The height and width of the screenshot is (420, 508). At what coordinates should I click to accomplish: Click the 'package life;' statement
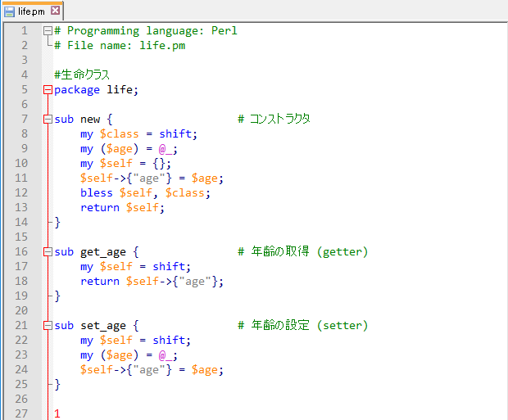pos(96,90)
